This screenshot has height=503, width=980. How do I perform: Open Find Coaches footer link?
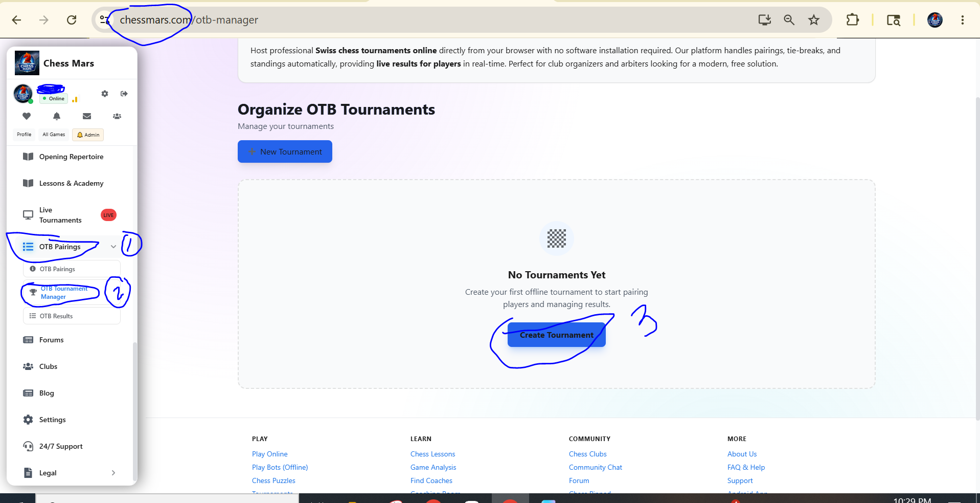(431, 480)
